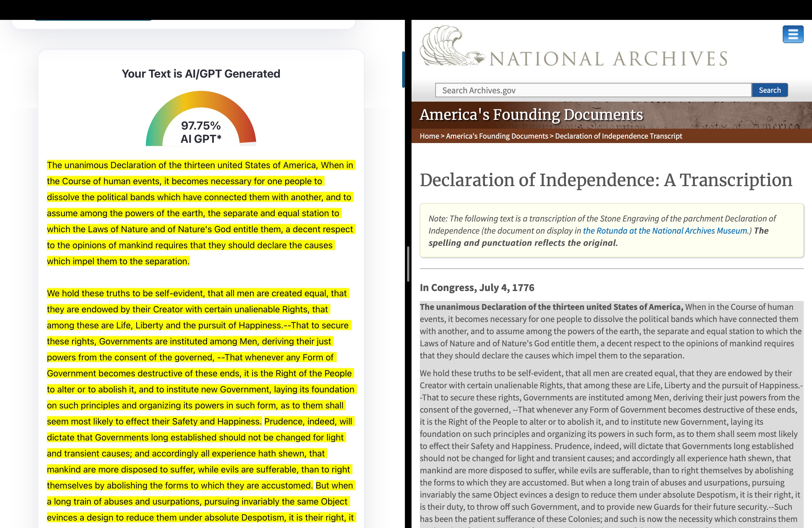This screenshot has width=812, height=528.
Task: Open the hamburger menu icon
Action: (x=793, y=34)
